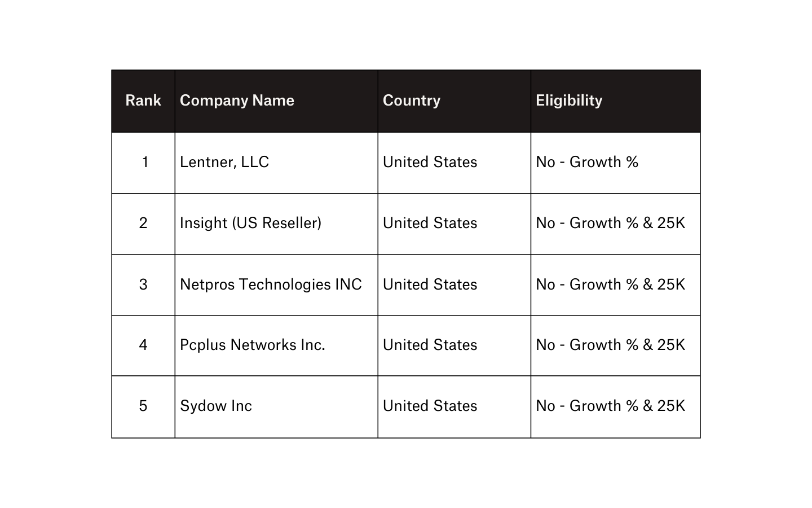The image size is (812, 508).
Task: Select the eligibility cell in the Insight row
Action: pos(610,223)
